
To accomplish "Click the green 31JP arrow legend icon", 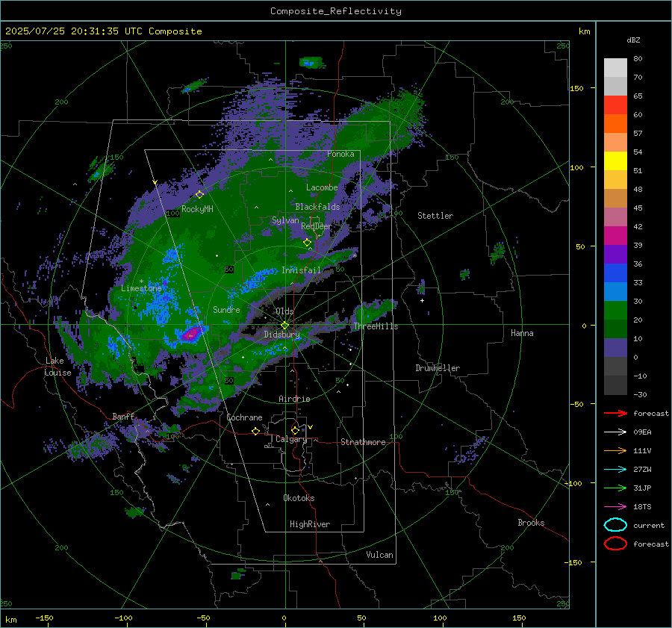I will (x=615, y=488).
